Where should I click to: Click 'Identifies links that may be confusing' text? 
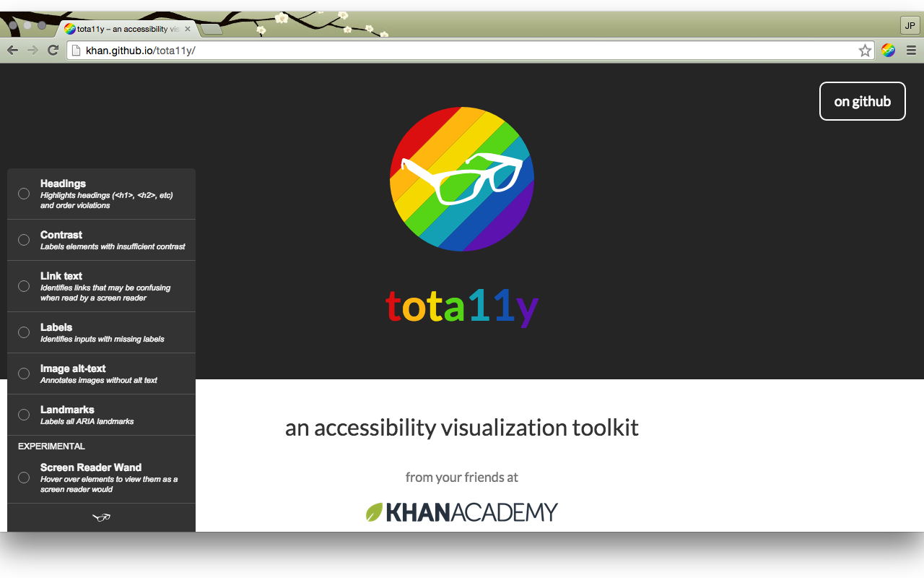pyautogui.click(x=105, y=293)
